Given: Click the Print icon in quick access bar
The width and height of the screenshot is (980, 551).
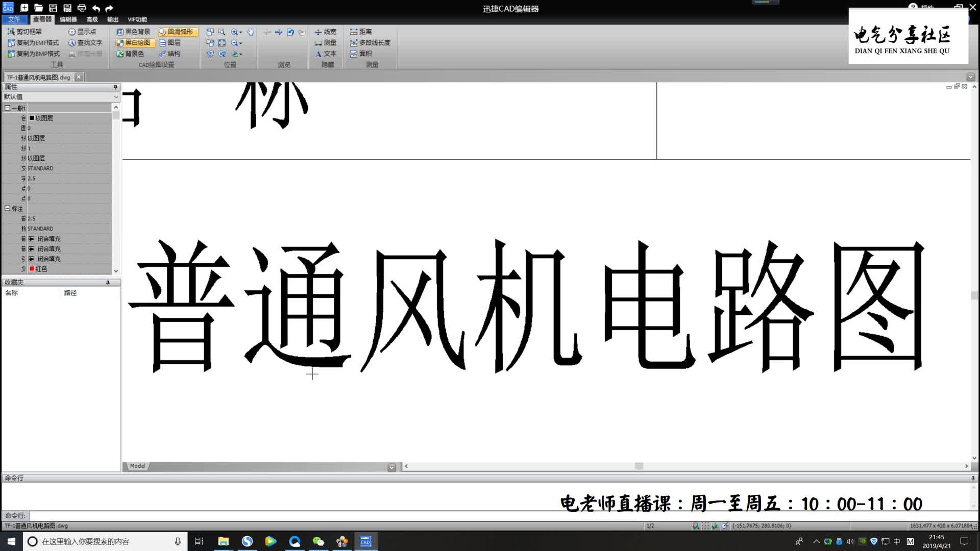Looking at the screenshot, I should pos(82,8).
